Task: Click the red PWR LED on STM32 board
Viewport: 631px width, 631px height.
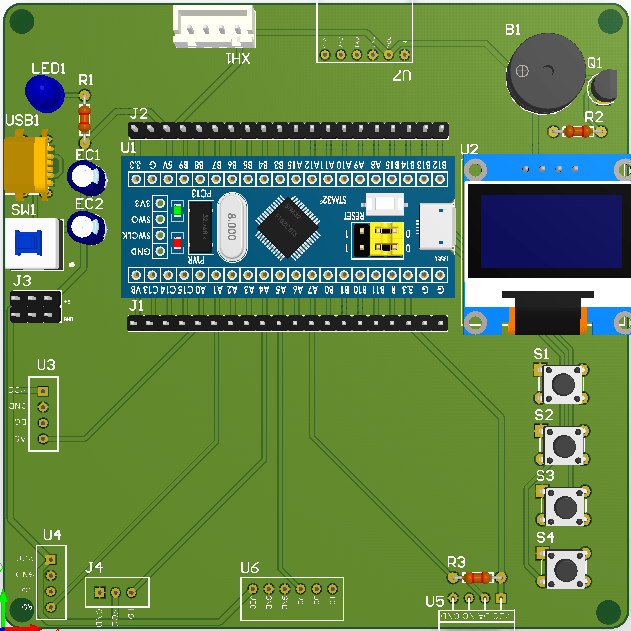Action: pyautogui.click(x=177, y=243)
